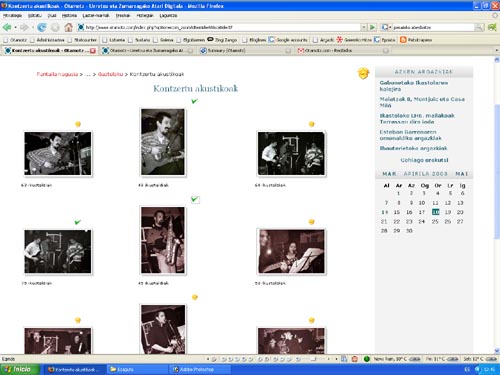Screen dimensions: 500x375
Task: Click the smiley above the bottom-right thumbnail
Action: (311, 320)
